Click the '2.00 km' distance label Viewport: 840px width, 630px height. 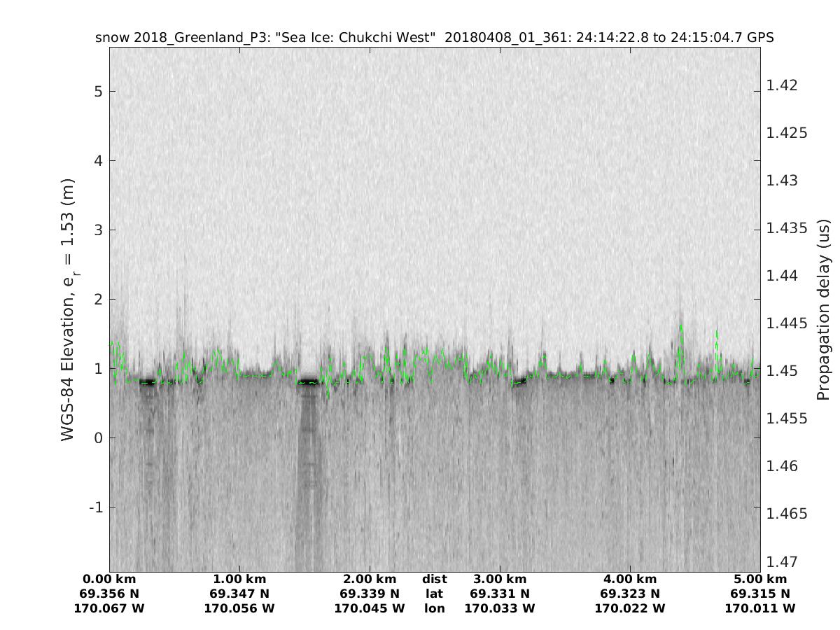370,579
